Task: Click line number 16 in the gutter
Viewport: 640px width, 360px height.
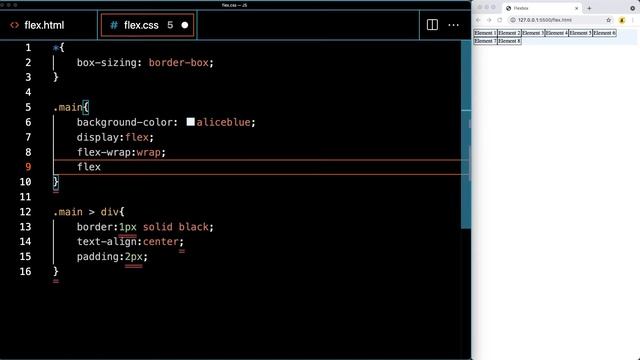Action: pos(25,271)
